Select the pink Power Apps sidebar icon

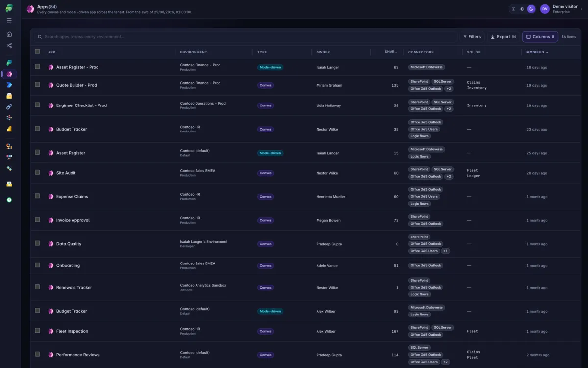9,74
